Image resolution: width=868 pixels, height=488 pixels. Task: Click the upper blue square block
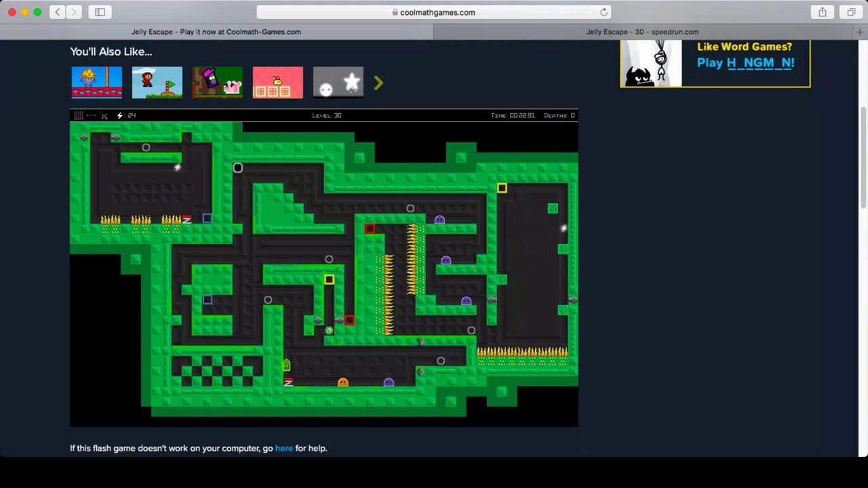(207, 218)
